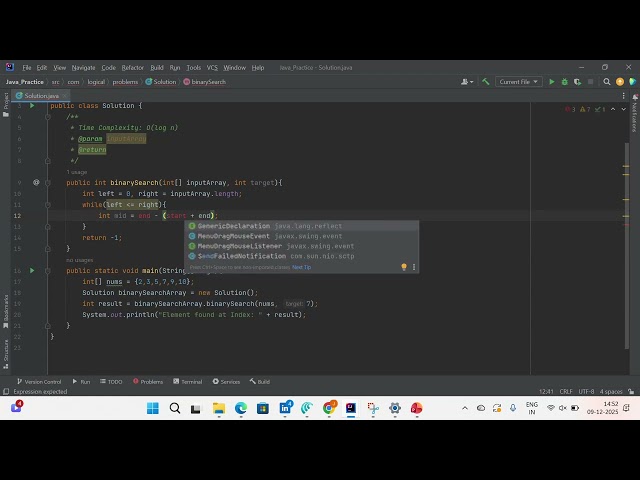This screenshot has width=640, height=480.
Task: Start debugging with the bug icon
Action: [564, 82]
